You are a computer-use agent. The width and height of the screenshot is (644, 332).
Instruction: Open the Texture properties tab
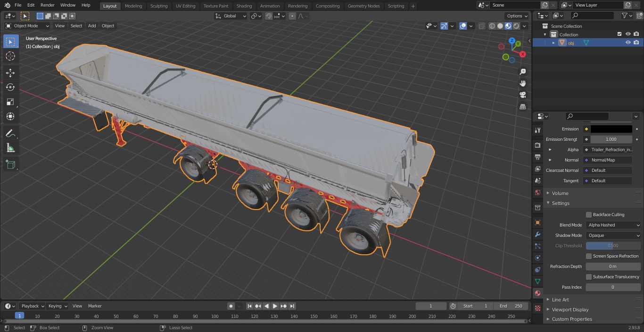pos(537,308)
